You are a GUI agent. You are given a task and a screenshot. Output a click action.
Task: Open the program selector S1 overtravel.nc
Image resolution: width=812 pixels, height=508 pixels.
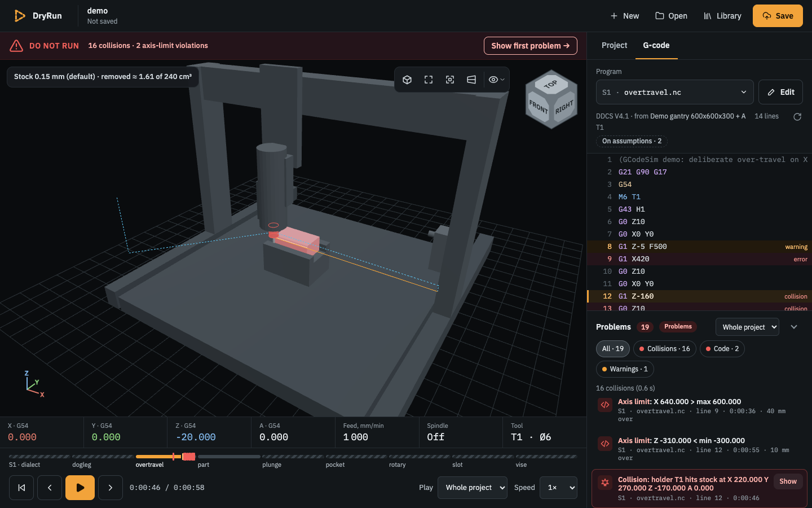coord(675,92)
